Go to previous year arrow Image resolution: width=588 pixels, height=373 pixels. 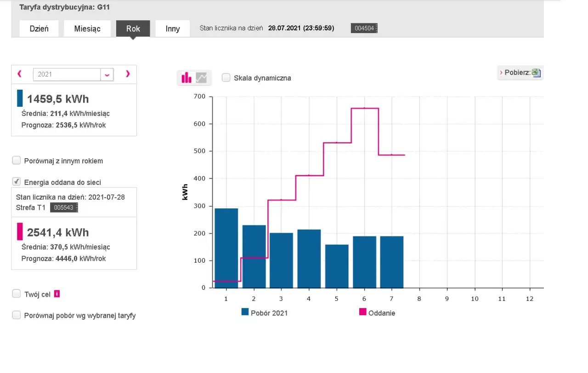(x=19, y=74)
